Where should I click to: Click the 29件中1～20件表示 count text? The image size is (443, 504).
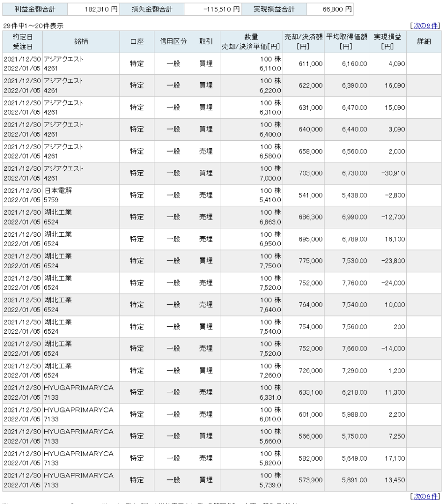pyautogui.click(x=33, y=26)
